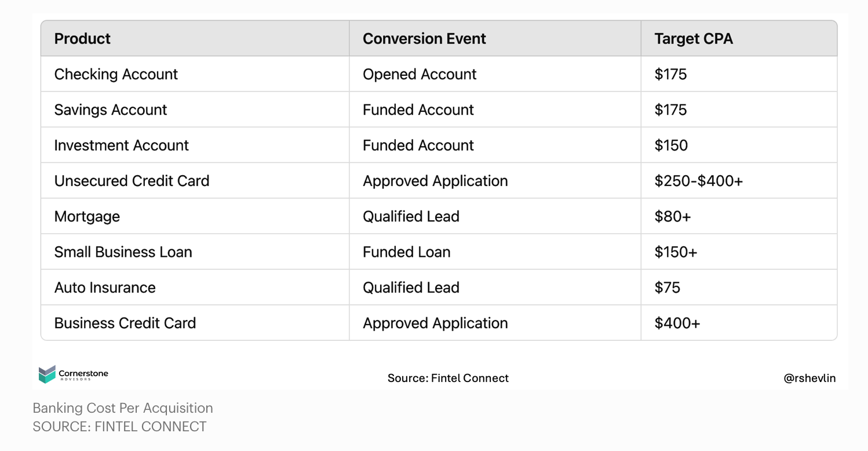
Task: Select the Small Business Loan cell
Action: point(123,252)
